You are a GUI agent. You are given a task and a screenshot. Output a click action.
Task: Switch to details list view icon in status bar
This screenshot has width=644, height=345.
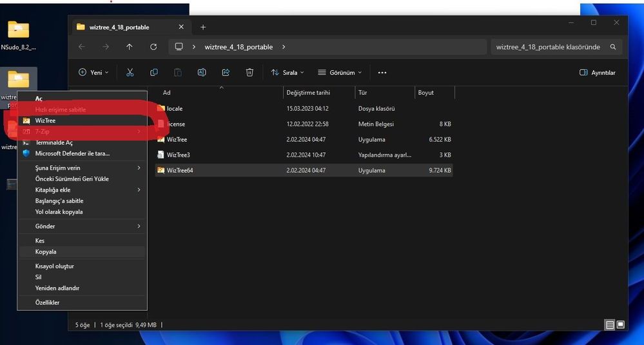click(610, 325)
